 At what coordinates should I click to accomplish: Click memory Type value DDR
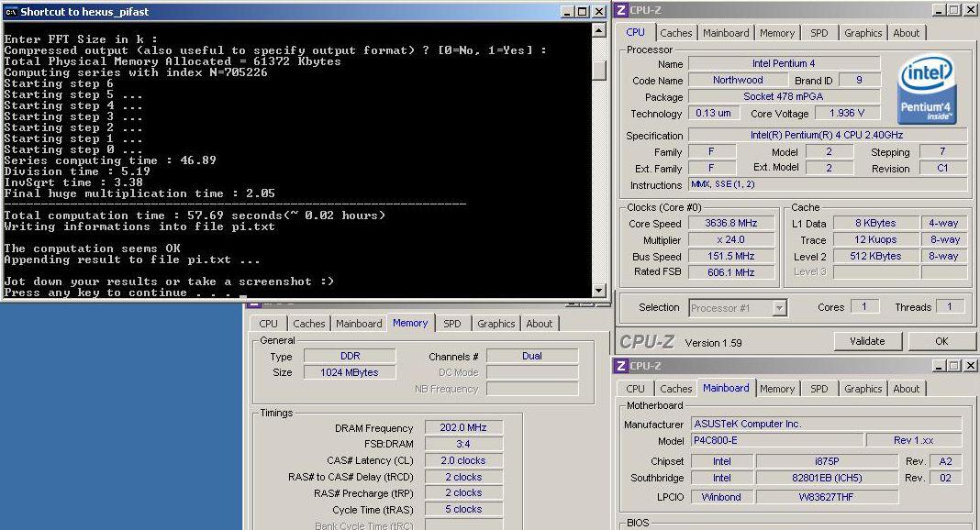(350, 356)
